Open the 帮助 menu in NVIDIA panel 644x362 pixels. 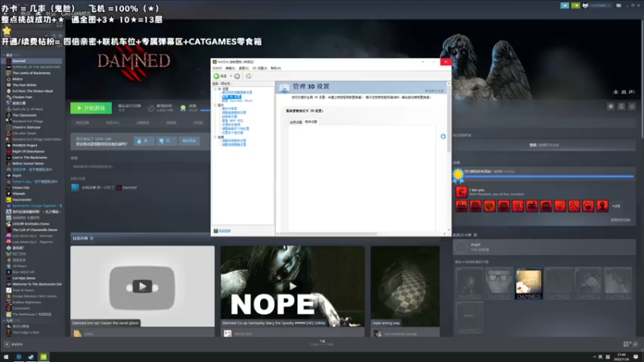(x=275, y=68)
